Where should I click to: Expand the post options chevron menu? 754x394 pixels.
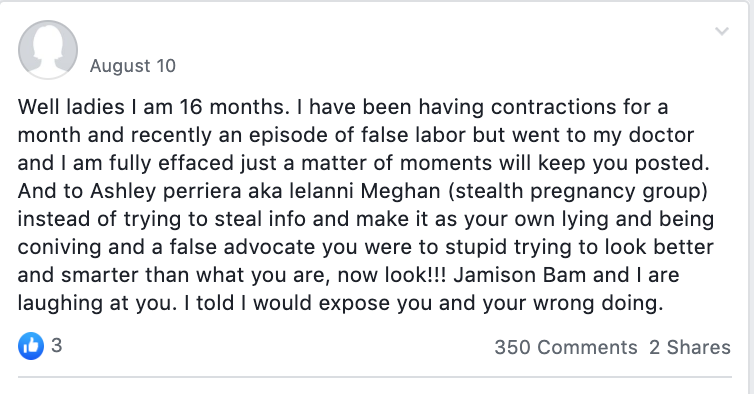[721, 32]
